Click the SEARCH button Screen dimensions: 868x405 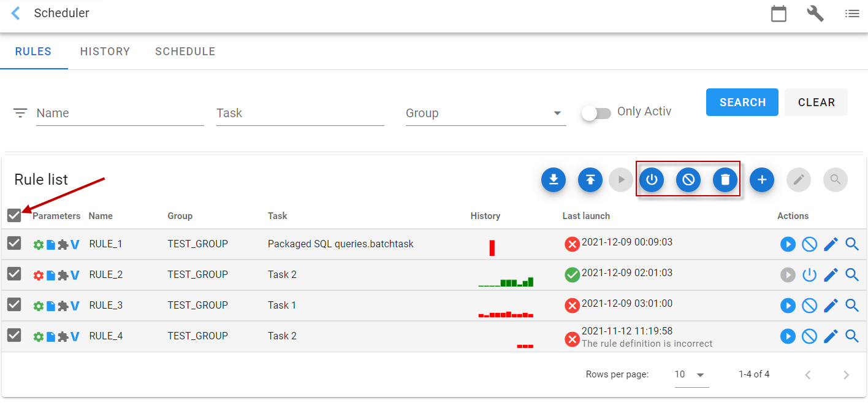742,102
